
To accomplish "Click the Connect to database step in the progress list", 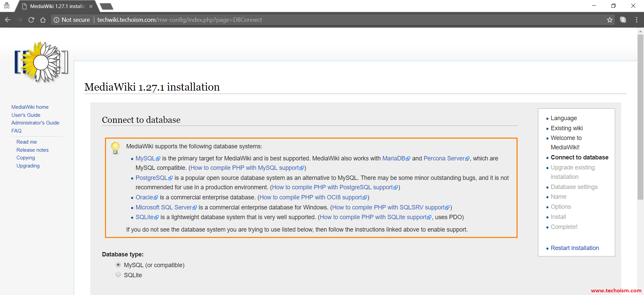I will (x=579, y=157).
